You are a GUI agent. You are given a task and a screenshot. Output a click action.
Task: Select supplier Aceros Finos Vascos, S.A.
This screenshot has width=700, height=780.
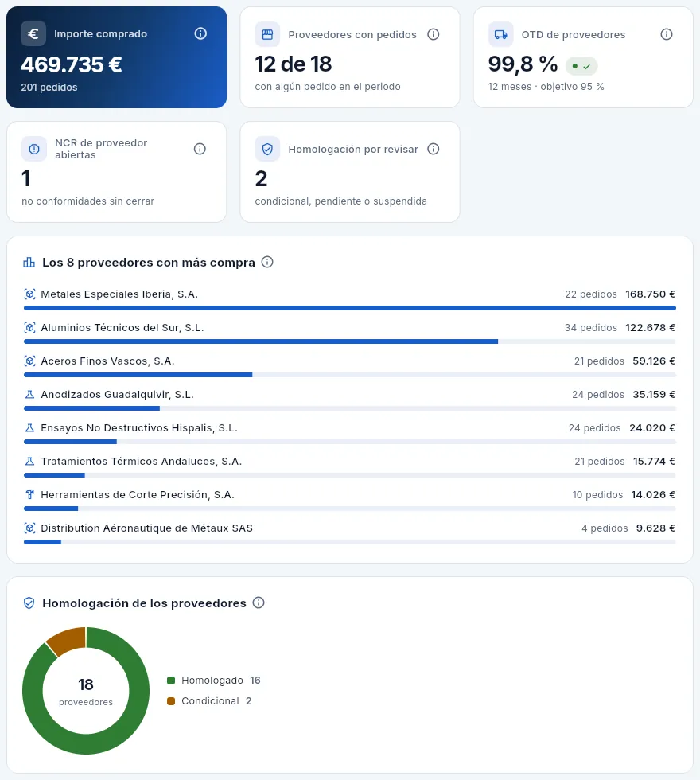[x=107, y=361]
